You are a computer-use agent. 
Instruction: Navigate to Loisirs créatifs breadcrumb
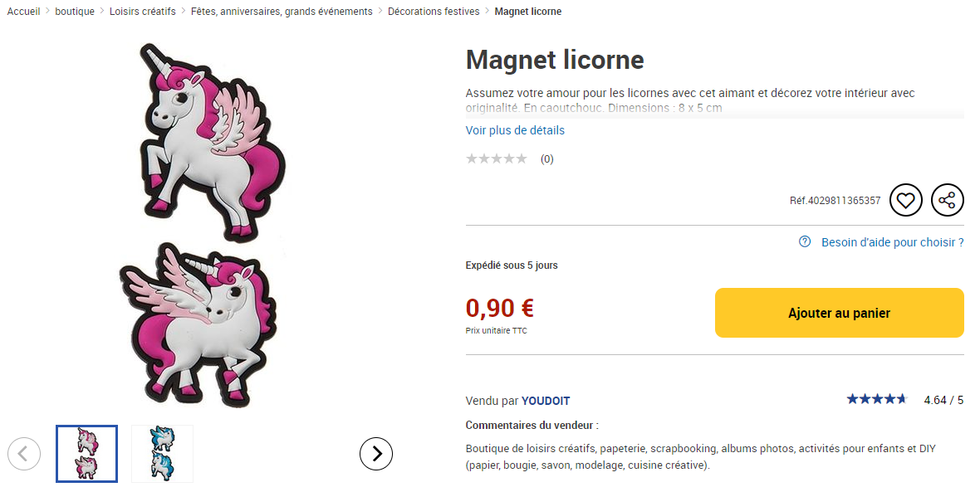[x=143, y=12]
